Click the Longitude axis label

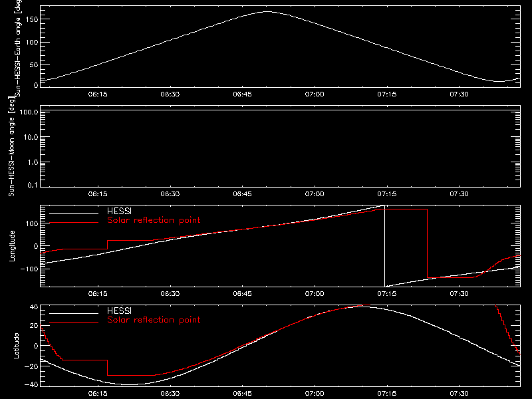click(12, 246)
